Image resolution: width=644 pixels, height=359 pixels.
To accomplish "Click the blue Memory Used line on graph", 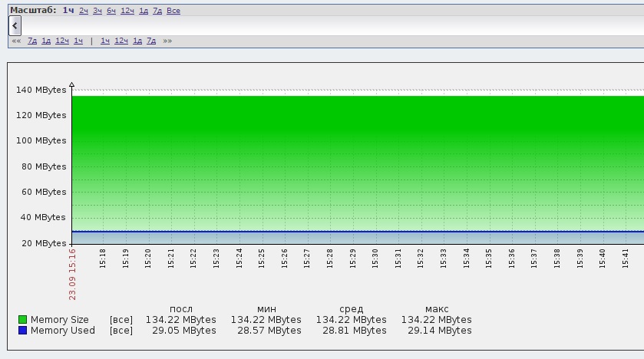I will pos(358,232).
